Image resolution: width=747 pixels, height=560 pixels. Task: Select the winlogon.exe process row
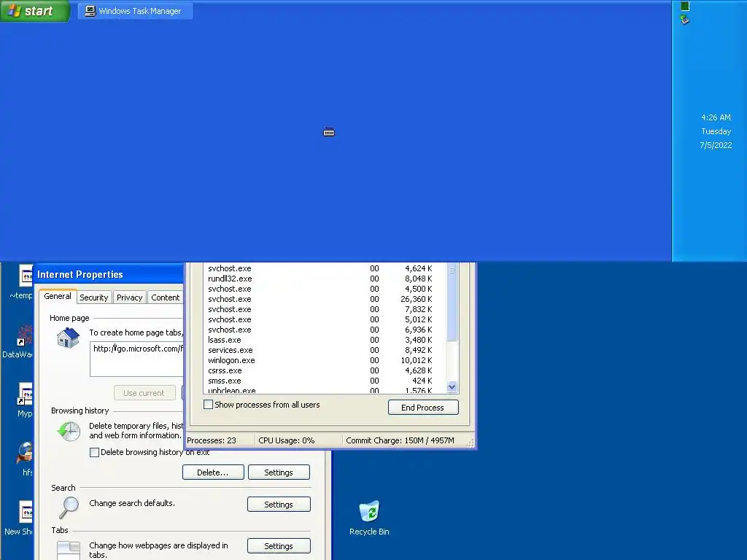(x=325, y=360)
